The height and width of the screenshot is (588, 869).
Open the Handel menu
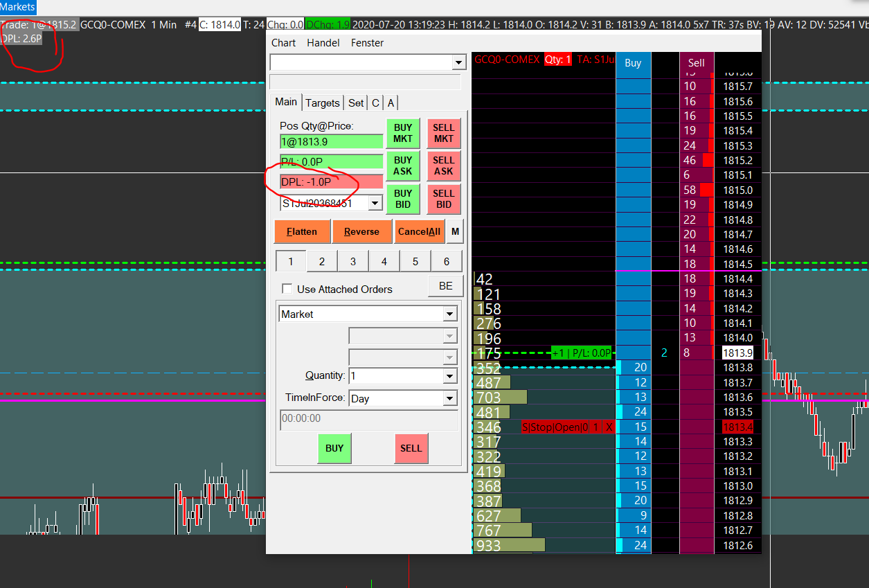coord(323,43)
